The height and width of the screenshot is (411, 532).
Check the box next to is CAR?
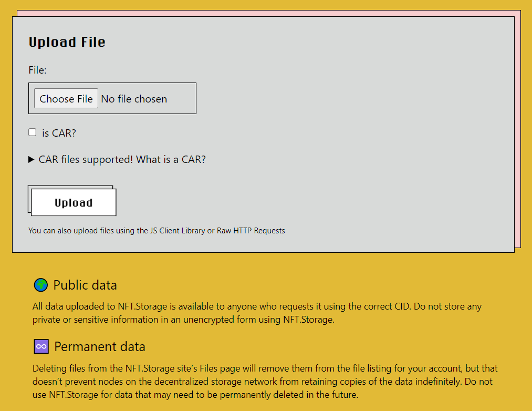pyautogui.click(x=32, y=132)
